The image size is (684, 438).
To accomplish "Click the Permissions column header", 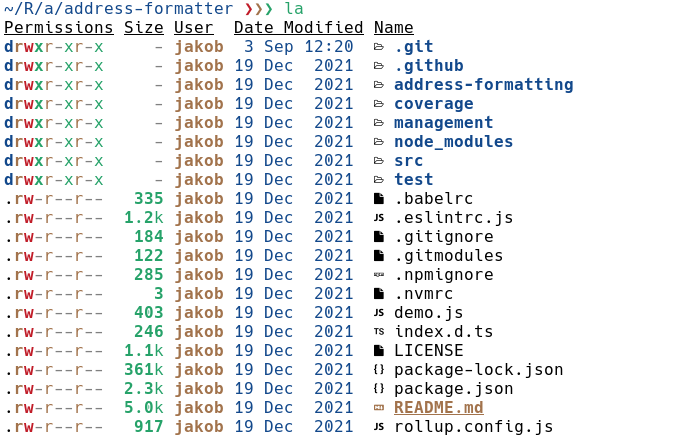I will pyautogui.click(x=58, y=27).
